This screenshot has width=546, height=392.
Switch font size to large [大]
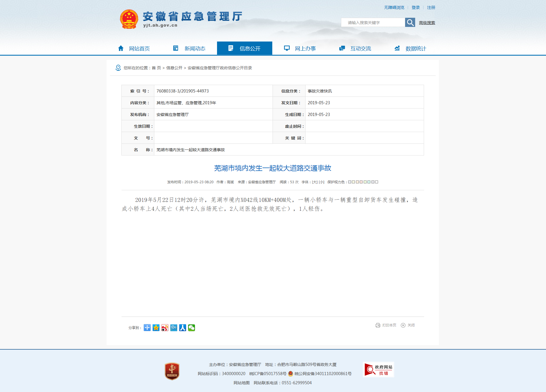pos(315,182)
